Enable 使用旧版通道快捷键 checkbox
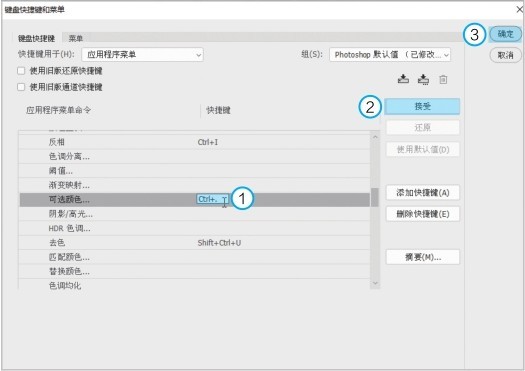The width and height of the screenshot is (525, 371). click(x=21, y=87)
